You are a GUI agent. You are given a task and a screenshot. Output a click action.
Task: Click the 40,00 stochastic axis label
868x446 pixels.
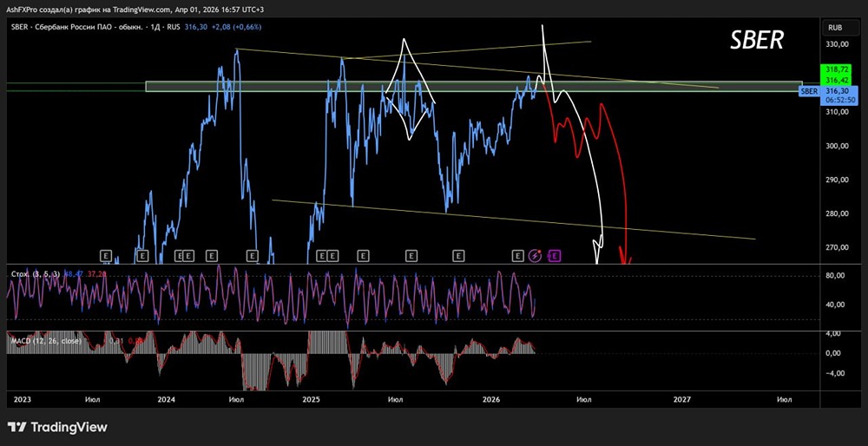pyautogui.click(x=837, y=305)
